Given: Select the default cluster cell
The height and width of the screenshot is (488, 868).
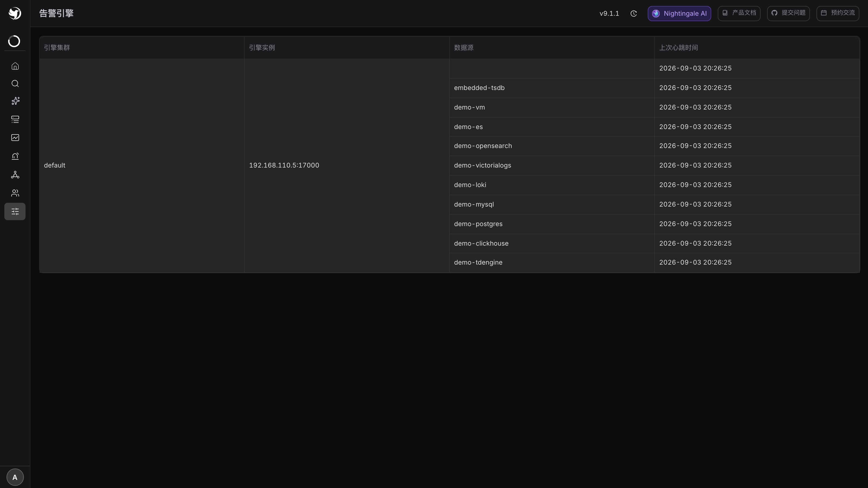Looking at the screenshot, I should coord(142,165).
